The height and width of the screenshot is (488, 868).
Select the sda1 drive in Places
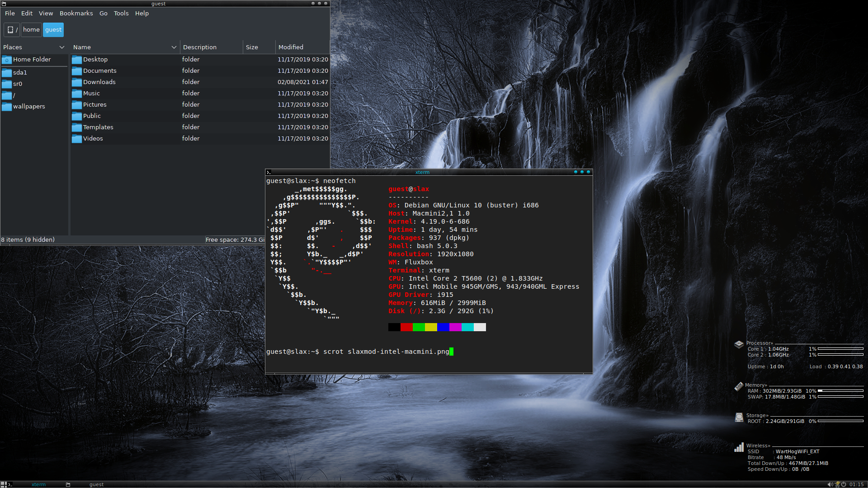20,72
